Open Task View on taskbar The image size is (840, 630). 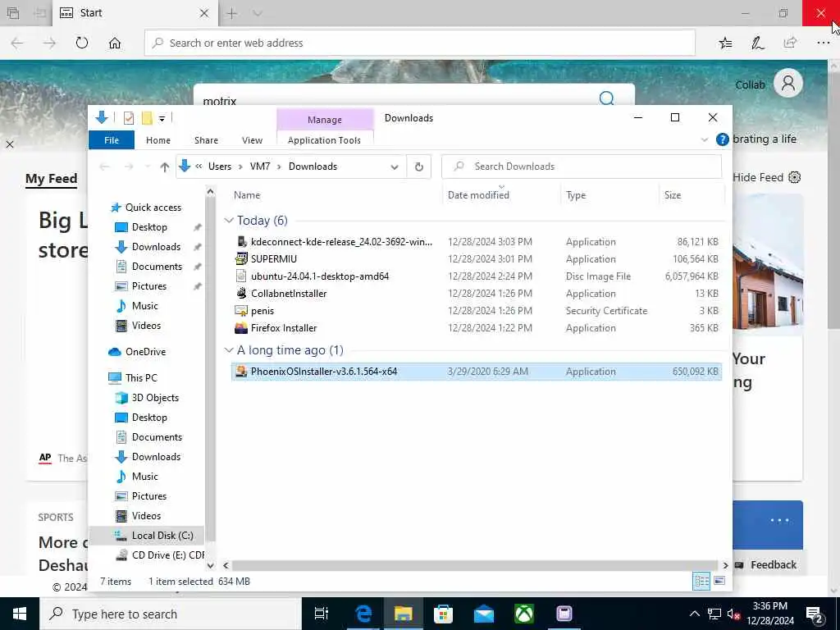(x=322, y=614)
